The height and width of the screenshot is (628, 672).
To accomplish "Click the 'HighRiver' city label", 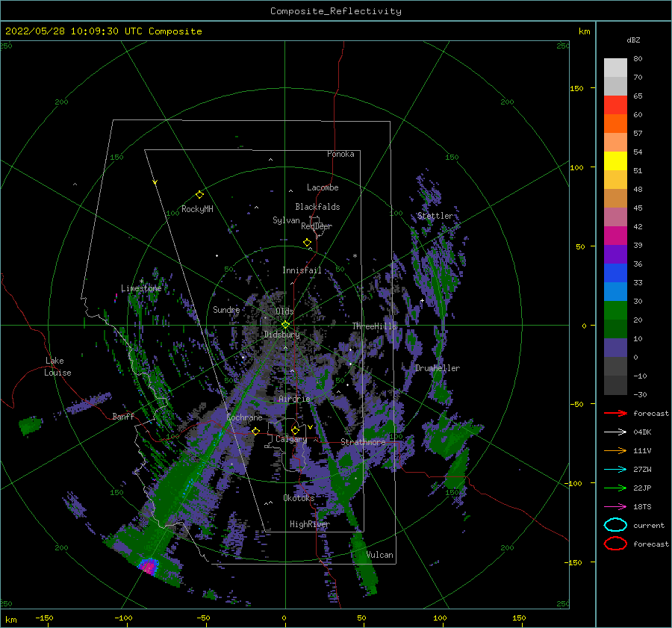I will pos(310,524).
